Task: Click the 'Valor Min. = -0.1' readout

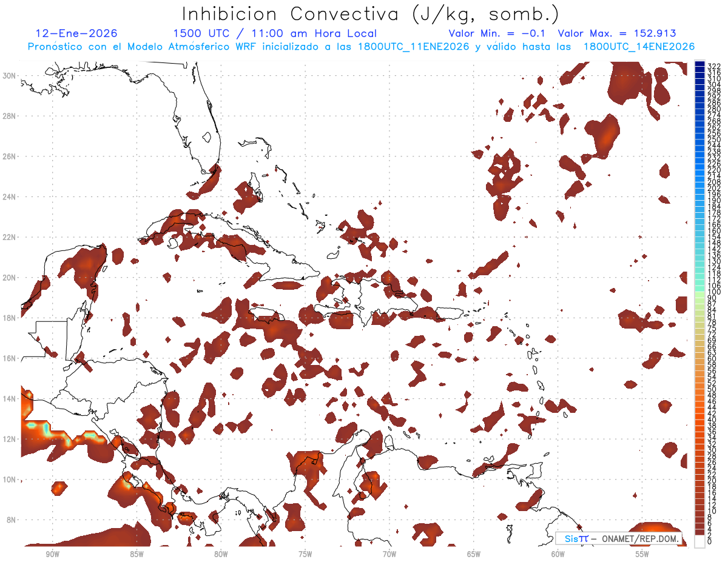Action: 497,33
